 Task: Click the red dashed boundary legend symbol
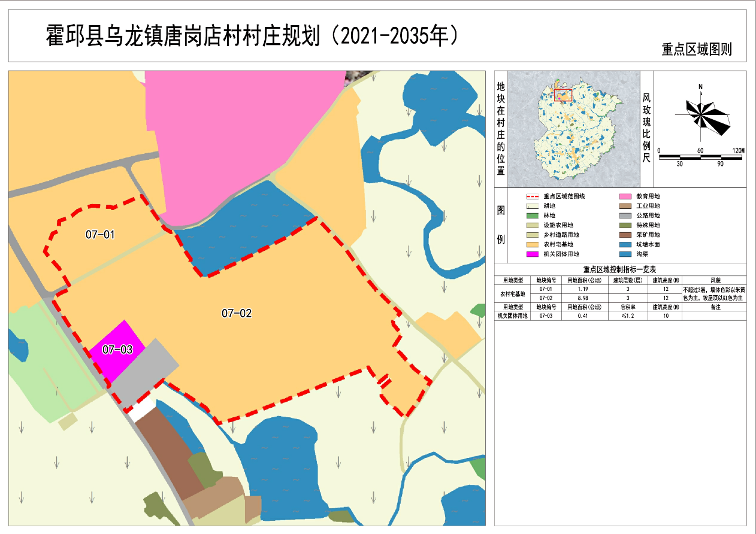[x=534, y=196]
